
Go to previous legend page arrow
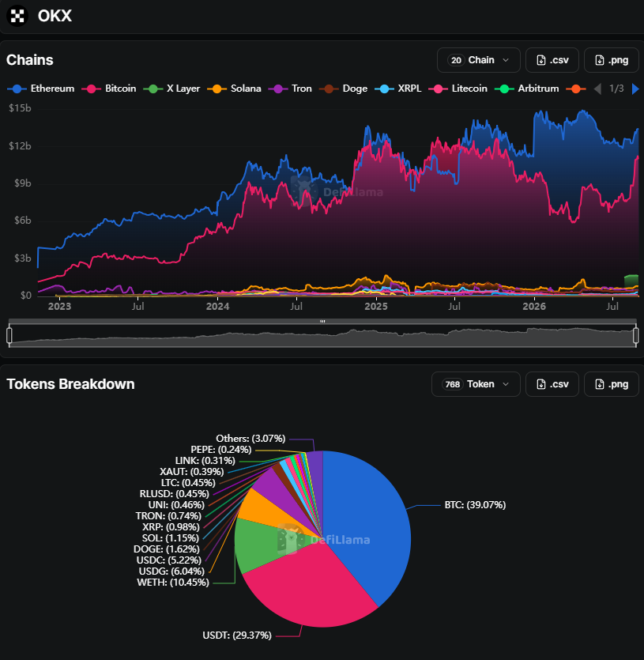pos(597,89)
